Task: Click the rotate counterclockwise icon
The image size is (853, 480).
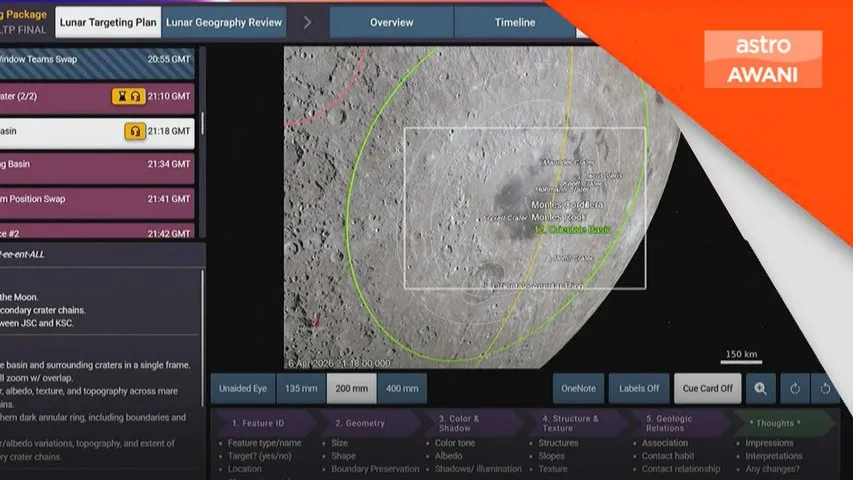Action: (826, 388)
